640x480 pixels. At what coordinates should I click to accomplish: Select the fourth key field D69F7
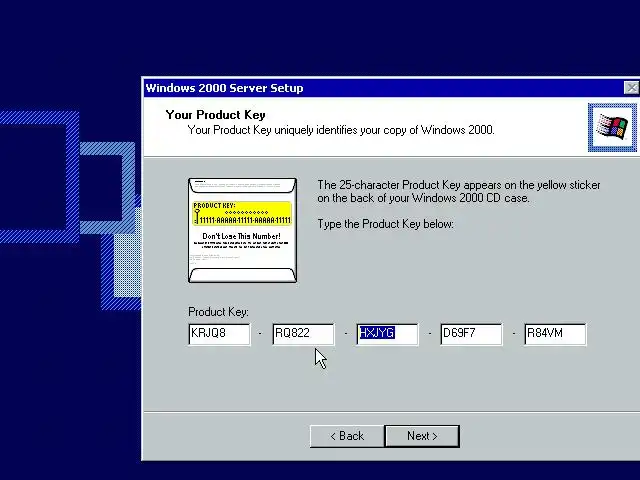click(472, 334)
